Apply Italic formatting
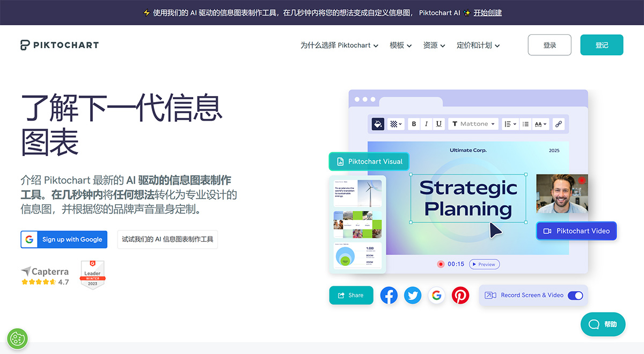 (426, 124)
